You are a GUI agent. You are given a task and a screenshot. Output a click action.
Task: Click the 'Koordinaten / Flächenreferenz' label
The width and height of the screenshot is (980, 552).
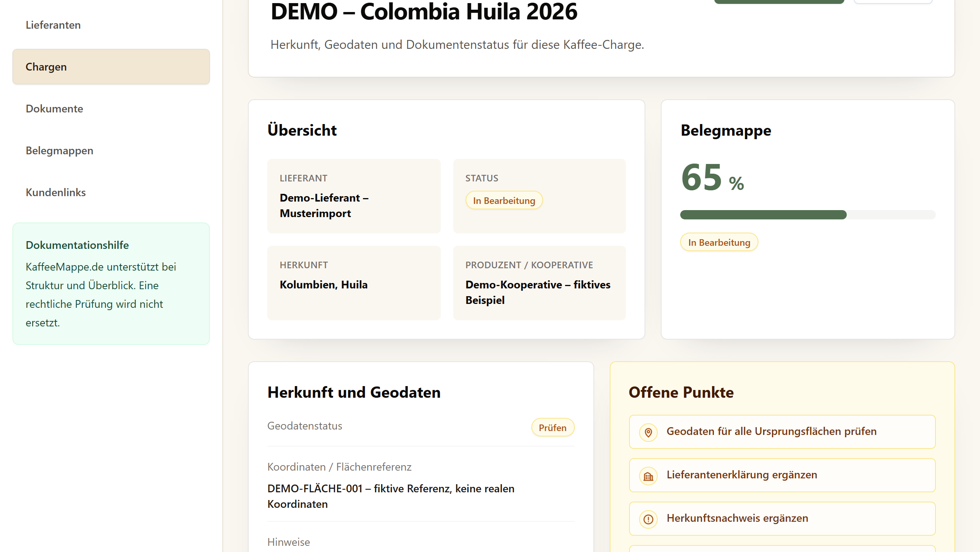(339, 467)
